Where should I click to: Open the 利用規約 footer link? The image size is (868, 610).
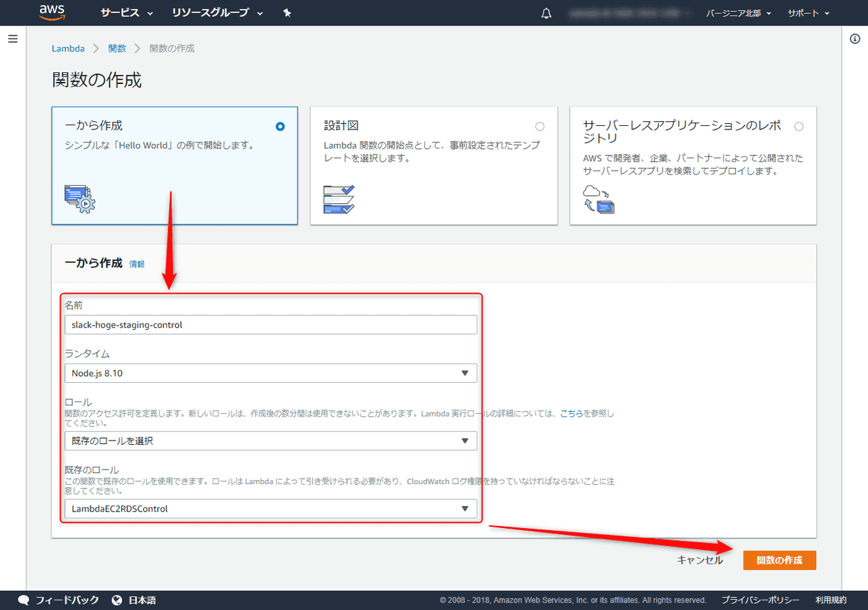(831, 600)
